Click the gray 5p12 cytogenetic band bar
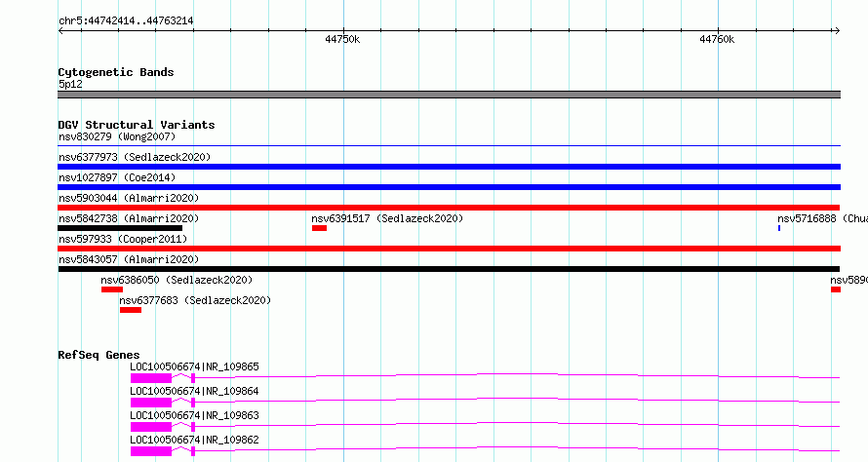The height and width of the screenshot is (462, 868). point(449,95)
